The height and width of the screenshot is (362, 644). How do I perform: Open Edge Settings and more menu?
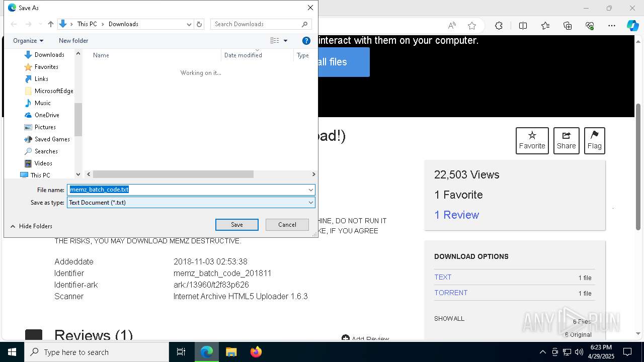coord(612,26)
